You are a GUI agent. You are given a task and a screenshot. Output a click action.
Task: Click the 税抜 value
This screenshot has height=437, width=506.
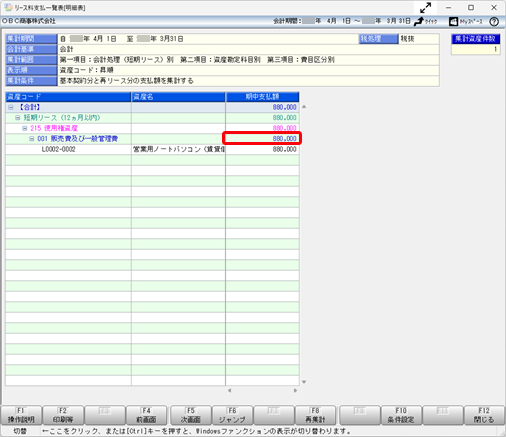tap(407, 39)
